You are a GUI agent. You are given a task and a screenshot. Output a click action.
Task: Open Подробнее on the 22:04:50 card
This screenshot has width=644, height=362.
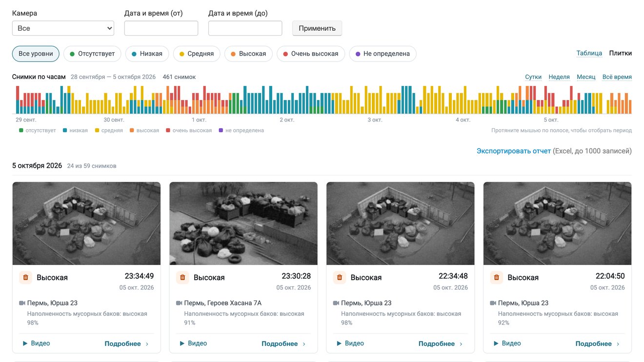pyautogui.click(x=598, y=344)
